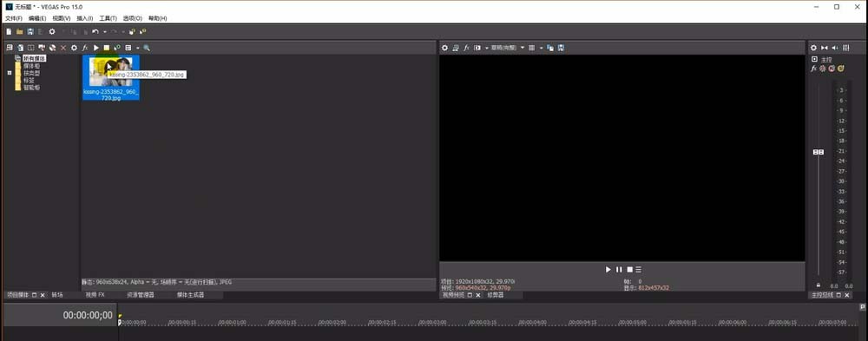Screen dimensions: 868x341
Task: Open video preview properties gear icon
Action: tap(444, 49)
